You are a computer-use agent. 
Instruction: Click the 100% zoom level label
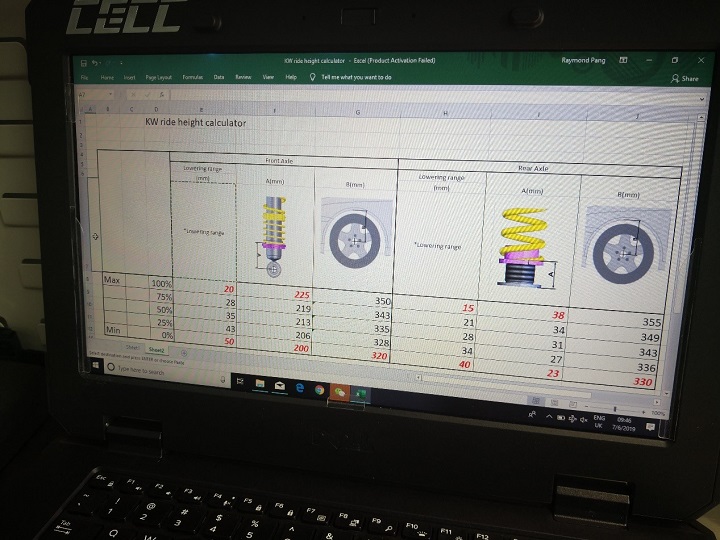(x=658, y=413)
